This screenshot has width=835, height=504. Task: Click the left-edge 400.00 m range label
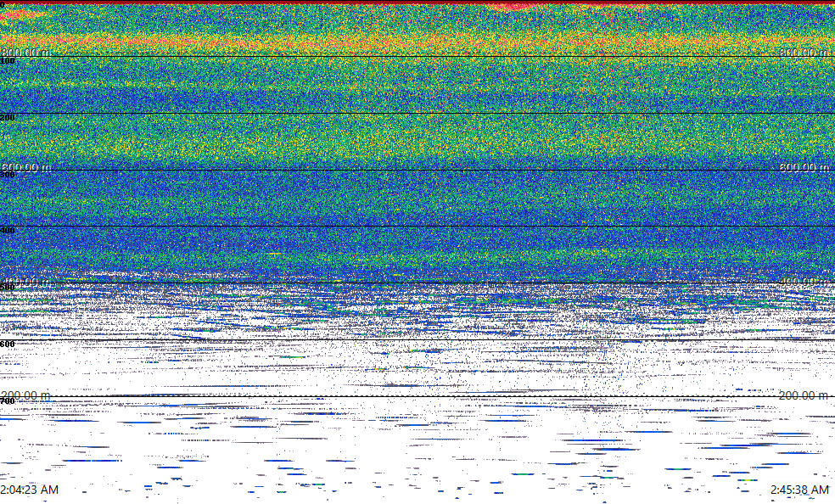pos(25,281)
